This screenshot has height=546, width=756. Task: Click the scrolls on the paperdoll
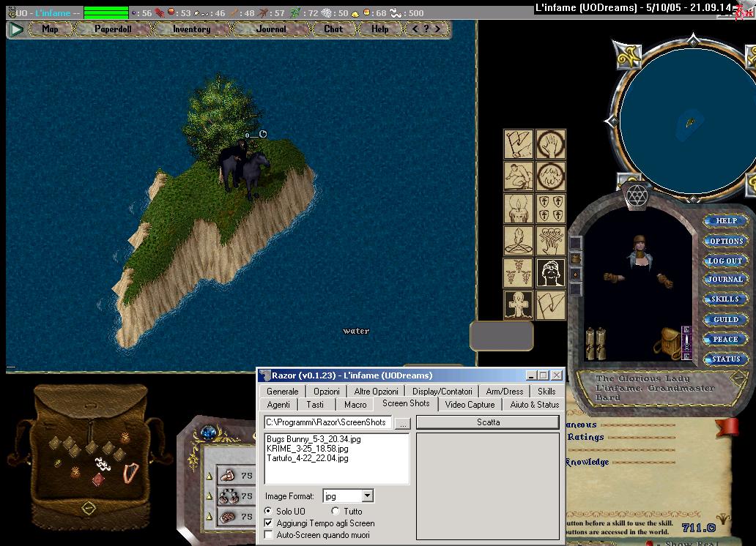coord(596,343)
